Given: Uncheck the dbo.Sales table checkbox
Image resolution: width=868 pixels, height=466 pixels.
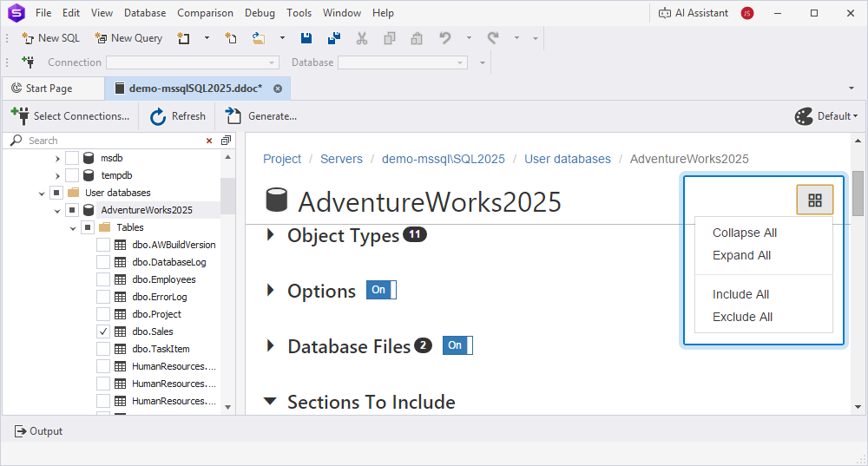Looking at the screenshot, I should pyautogui.click(x=103, y=331).
